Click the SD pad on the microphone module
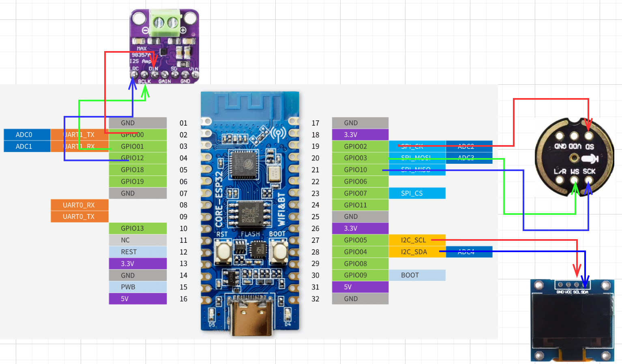The width and height of the screenshot is (622, 364). [x=589, y=136]
